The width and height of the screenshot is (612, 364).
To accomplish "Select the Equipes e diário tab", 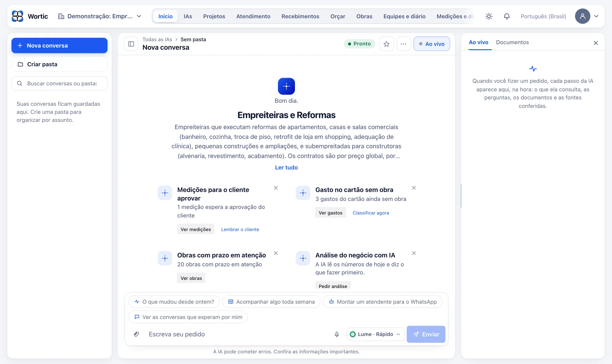I will pos(404,16).
